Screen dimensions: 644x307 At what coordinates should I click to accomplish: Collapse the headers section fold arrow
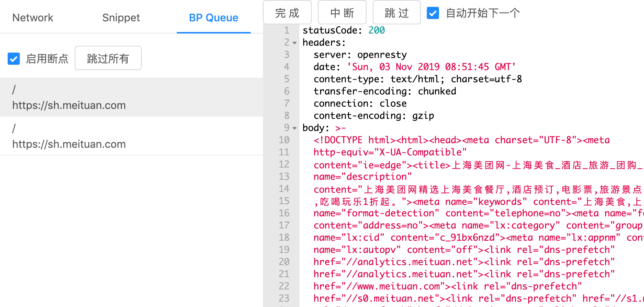[x=295, y=43]
